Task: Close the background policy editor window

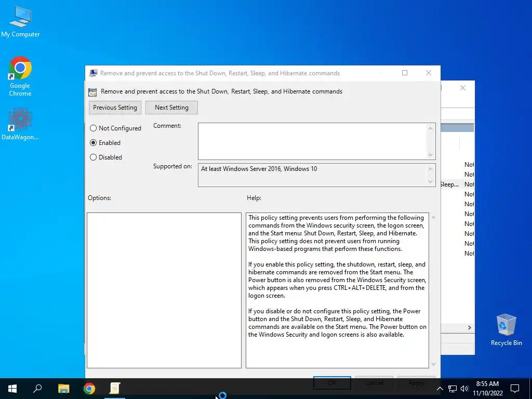Action: click(x=463, y=88)
